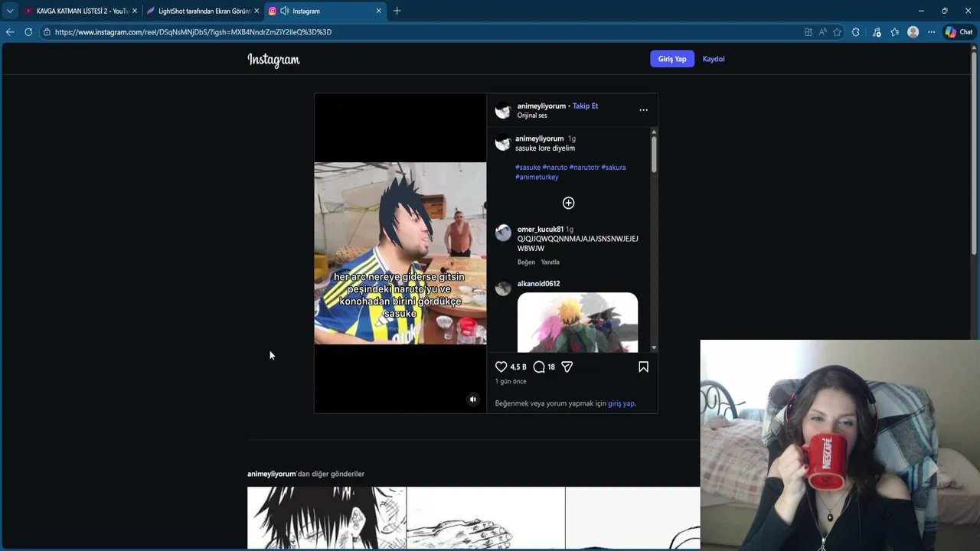The height and width of the screenshot is (551, 980).
Task: Click the Kaydol link
Action: point(714,59)
